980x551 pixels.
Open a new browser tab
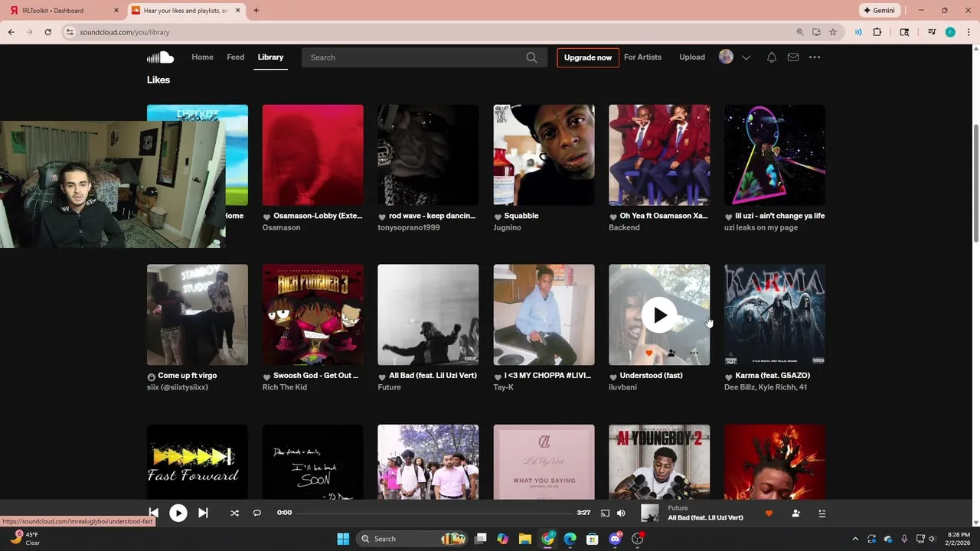coord(256,11)
